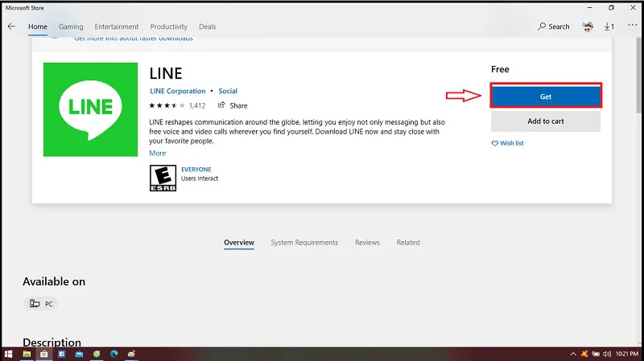Click the orange antivirus tray icon
Screen dimensions: 644x361
(x=584, y=354)
